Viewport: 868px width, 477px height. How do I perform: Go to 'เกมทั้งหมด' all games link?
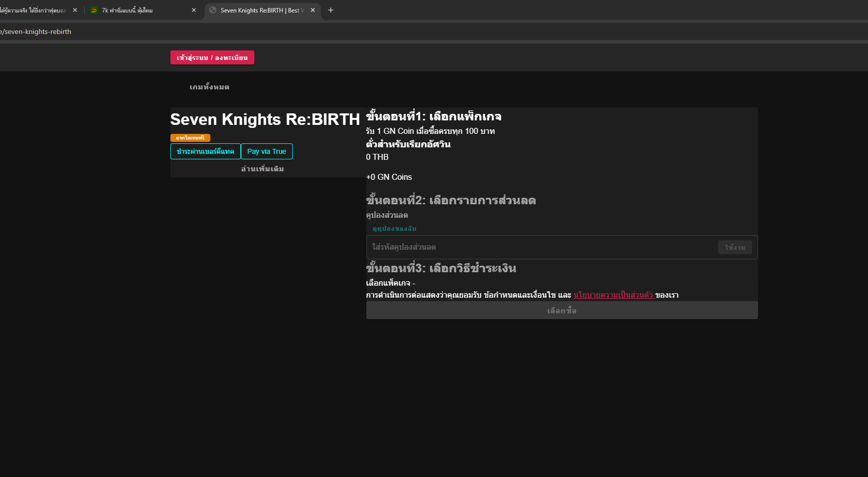pos(209,87)
